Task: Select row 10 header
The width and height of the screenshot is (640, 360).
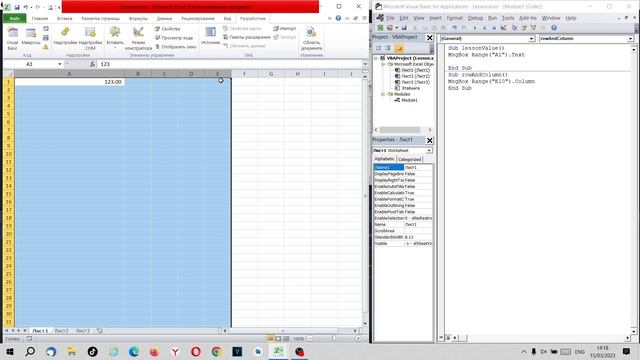Action: pyautogui.click(x=9, y=154)
